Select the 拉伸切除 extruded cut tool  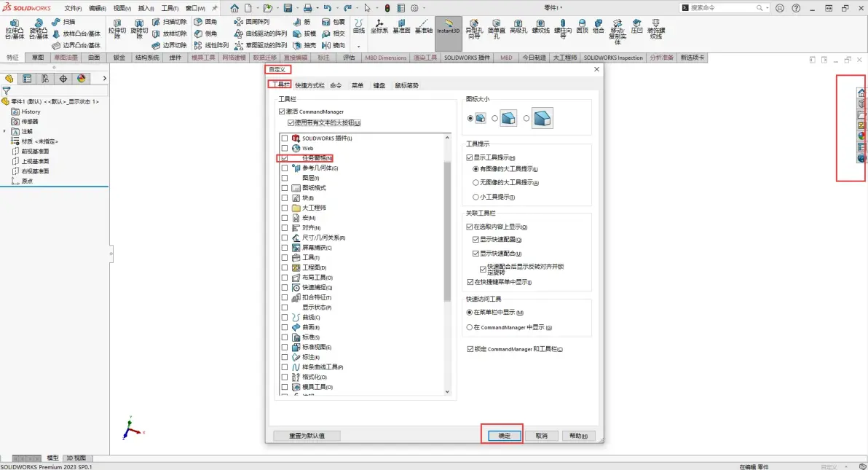pyautogui.click(x=117, y=29)
